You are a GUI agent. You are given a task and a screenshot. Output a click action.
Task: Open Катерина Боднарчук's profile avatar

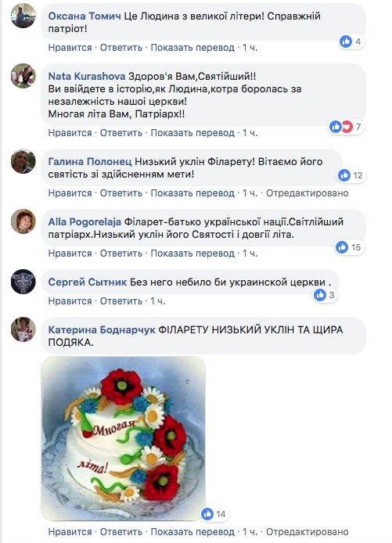[23, 329]
